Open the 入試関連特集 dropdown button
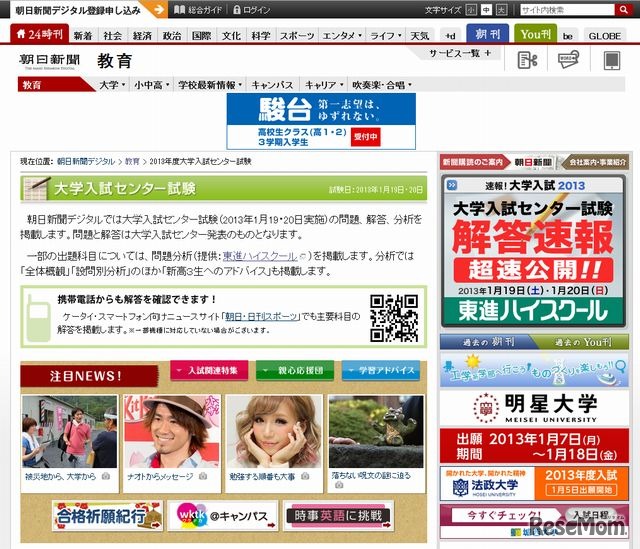This screenshot has height=549, width=640. [x=209, y=370]
